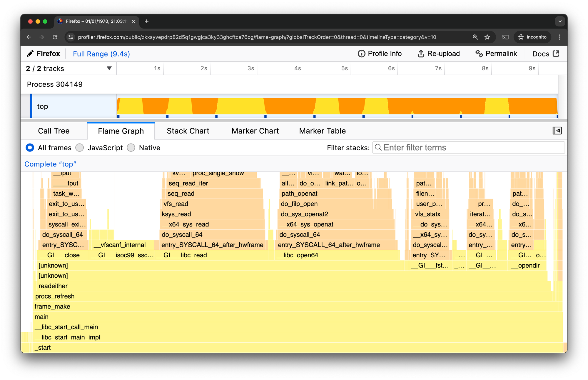Click inside the Filter stacks input field
This screenshot has width=588, height=380.
coord(467,147)
